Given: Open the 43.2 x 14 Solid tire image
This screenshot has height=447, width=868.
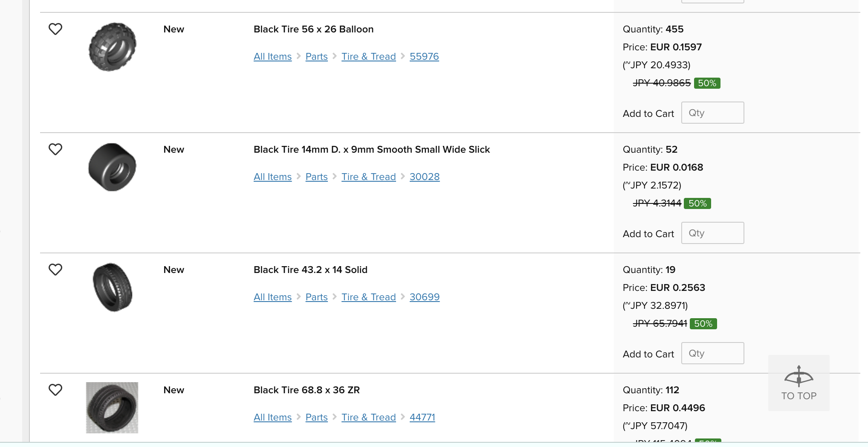Looking at the screenshot, I should click(112, 287).
